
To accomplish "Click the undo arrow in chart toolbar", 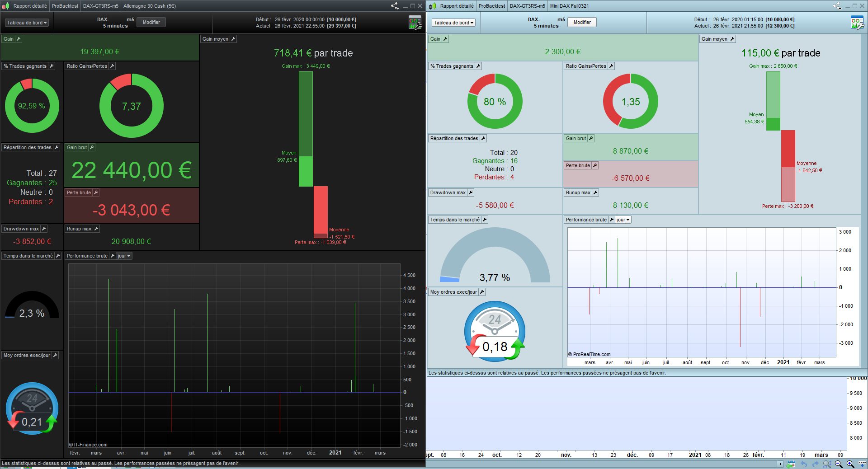I will 804,464.
